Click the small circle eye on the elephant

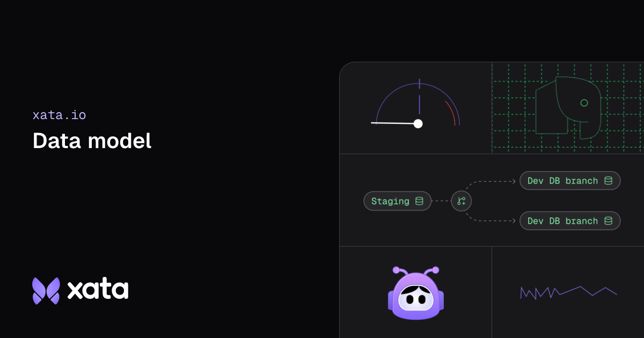584,103
